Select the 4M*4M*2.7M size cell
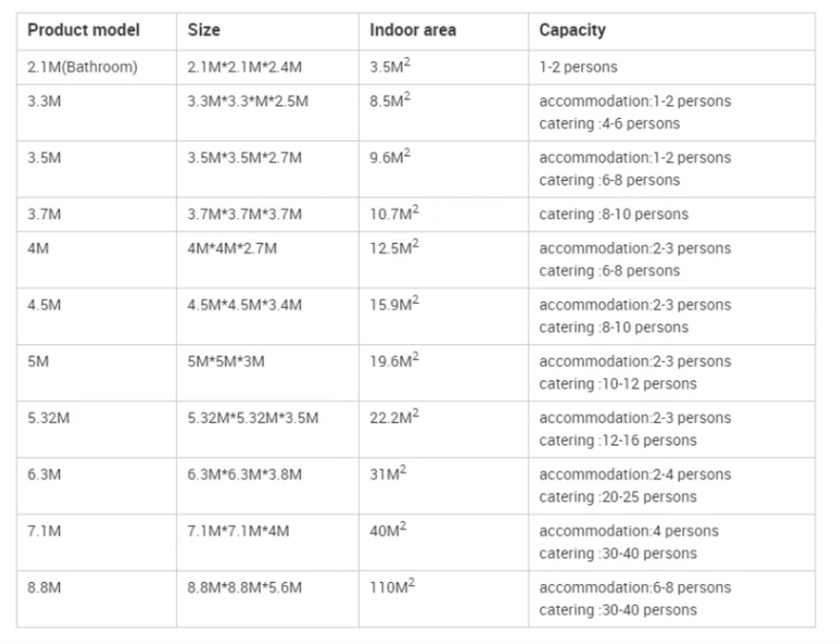 [232, 249]
